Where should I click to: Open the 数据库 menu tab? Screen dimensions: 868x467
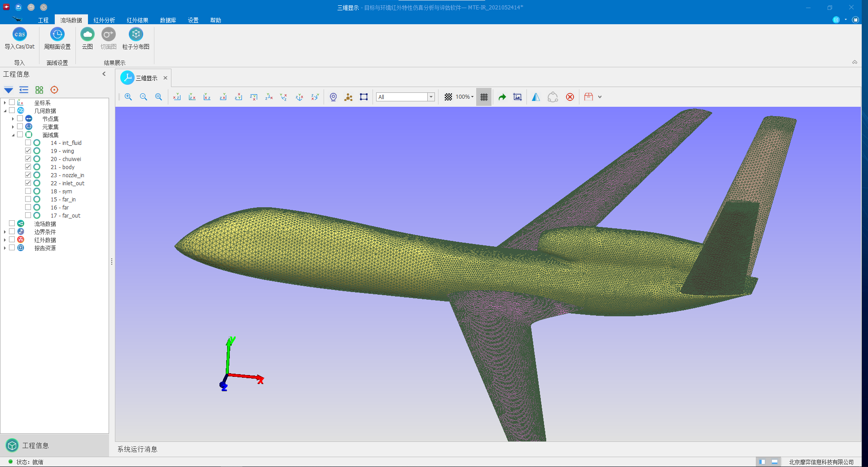tap(168, 20)
